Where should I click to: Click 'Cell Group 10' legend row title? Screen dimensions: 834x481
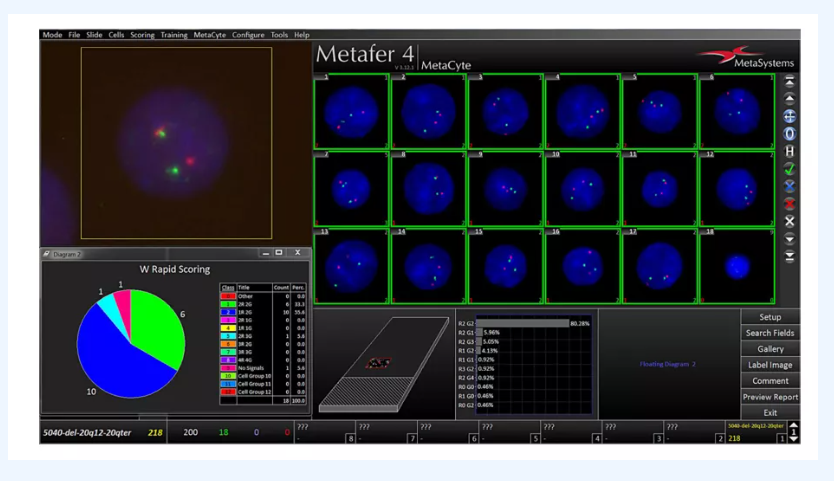tap(254, 376)
